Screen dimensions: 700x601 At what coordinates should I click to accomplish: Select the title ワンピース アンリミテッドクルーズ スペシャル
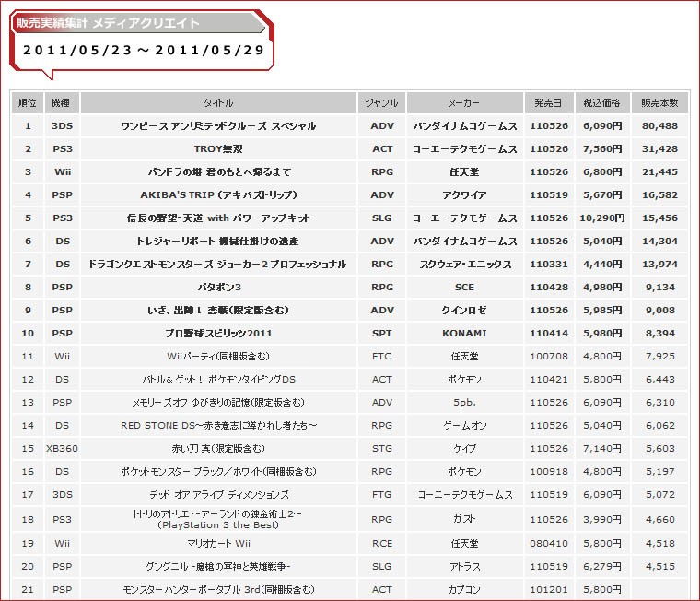tap(218, 126)
